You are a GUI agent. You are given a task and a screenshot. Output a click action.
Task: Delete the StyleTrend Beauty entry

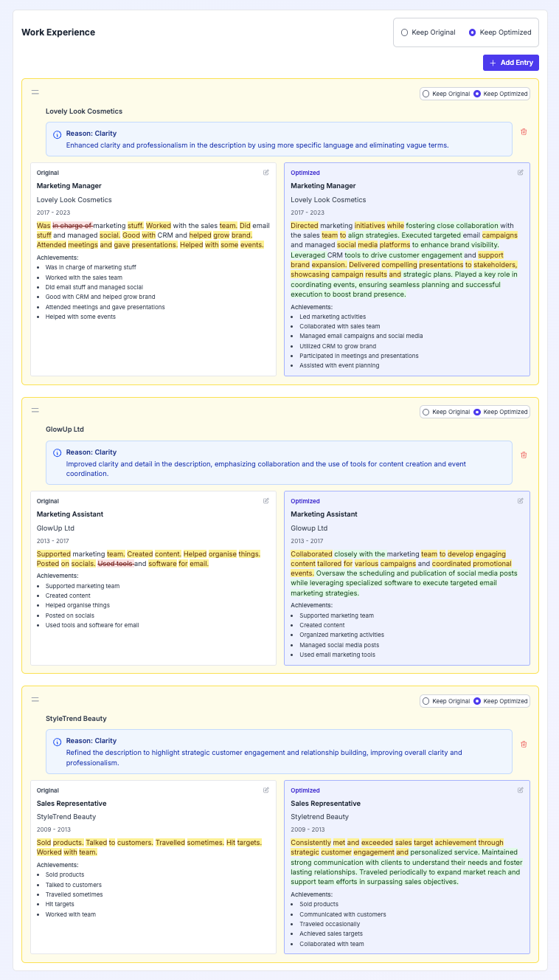click(x=524, y=744)
